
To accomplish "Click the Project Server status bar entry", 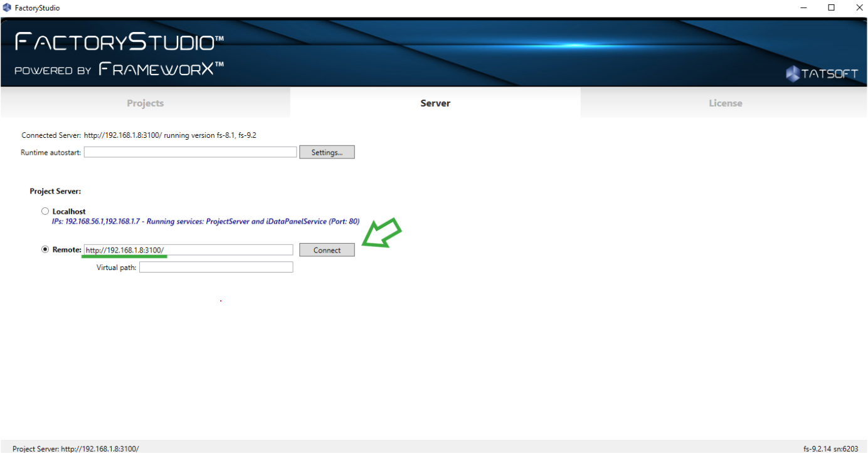I will pos(75,449).
